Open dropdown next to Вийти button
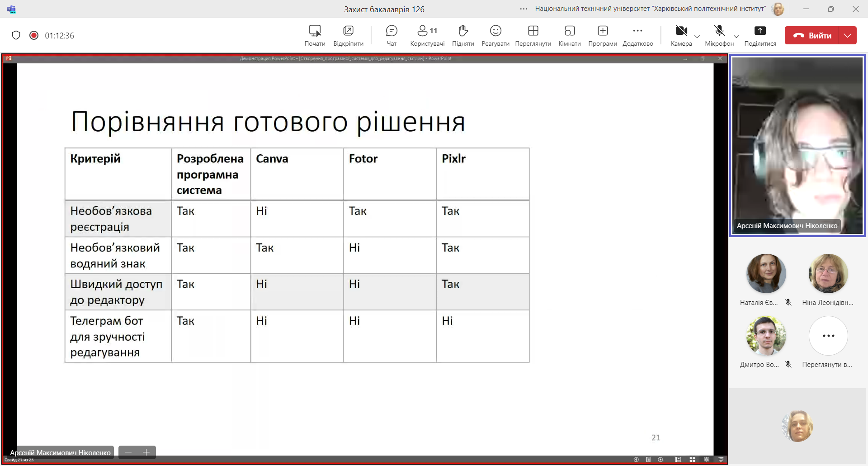 [848, 35]
